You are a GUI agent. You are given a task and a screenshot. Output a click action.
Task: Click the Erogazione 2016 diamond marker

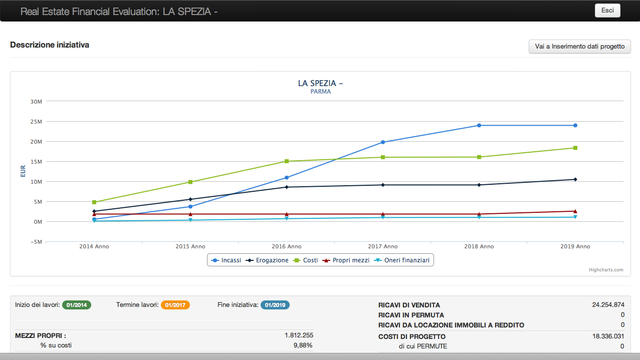tap(287, 187)
